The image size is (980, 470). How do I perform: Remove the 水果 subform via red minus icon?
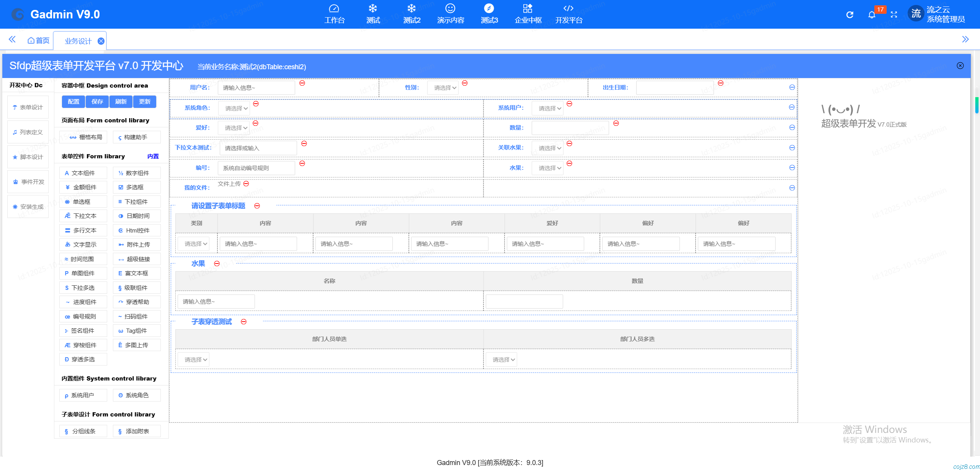[x=217, y=263]
